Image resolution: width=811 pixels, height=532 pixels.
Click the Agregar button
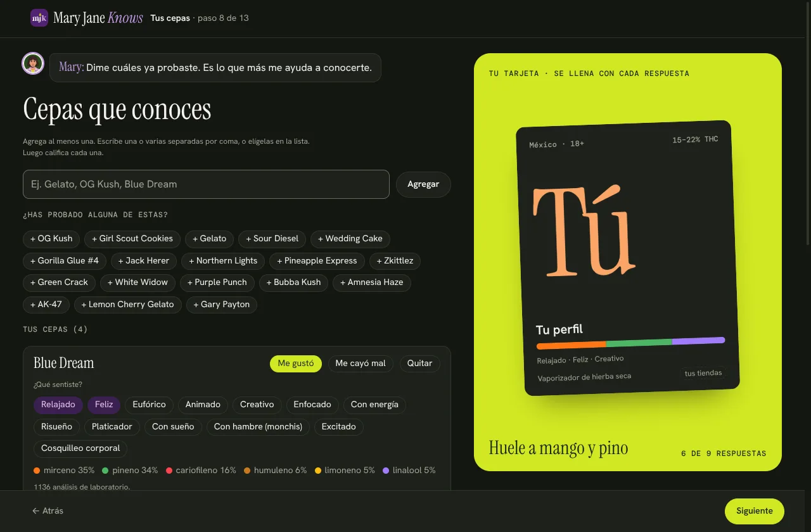click(423, 184)
